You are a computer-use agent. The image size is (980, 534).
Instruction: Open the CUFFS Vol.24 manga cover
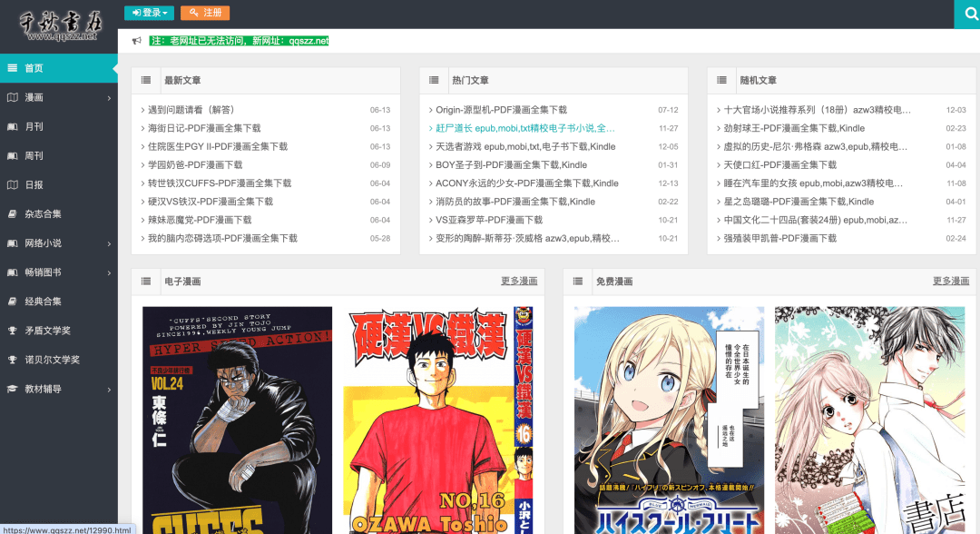tap(237, 420)
